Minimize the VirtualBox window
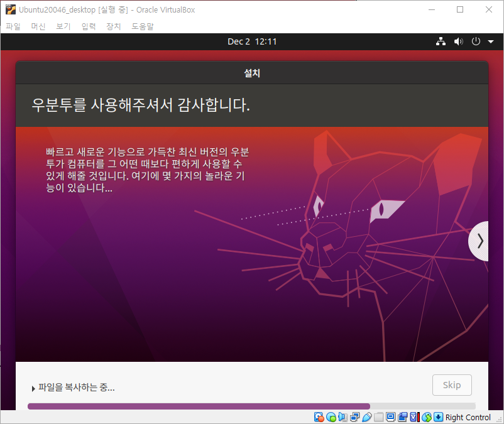The width and height of the screenshot is (504, 424). pos(432,9)
